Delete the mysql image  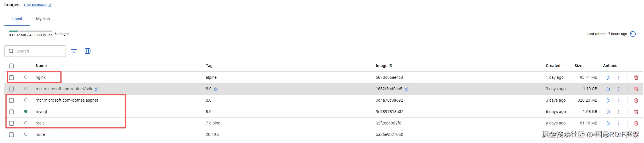(636, 112)
